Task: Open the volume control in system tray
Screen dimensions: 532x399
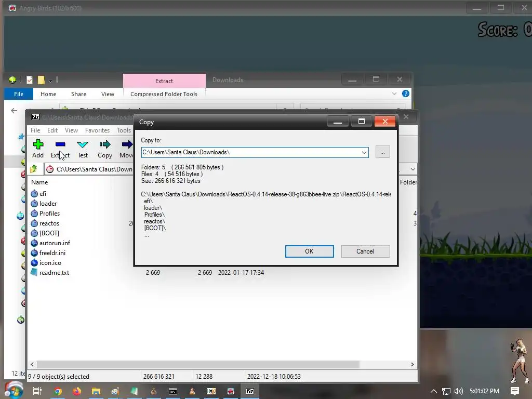Action: coord(458,391)
